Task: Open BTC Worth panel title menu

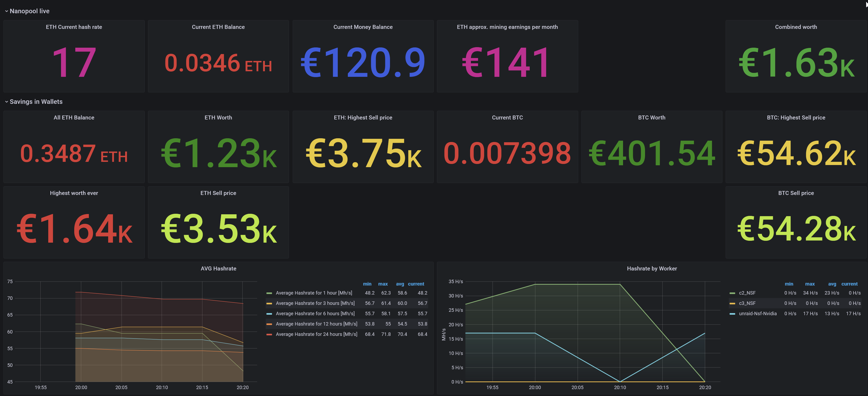Action: click(652, 118)
